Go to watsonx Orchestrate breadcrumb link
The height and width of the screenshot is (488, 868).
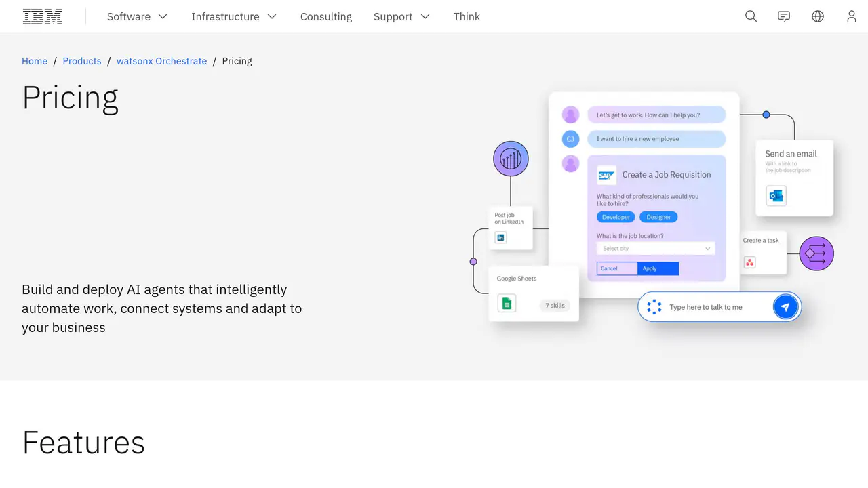coord(162,61)
